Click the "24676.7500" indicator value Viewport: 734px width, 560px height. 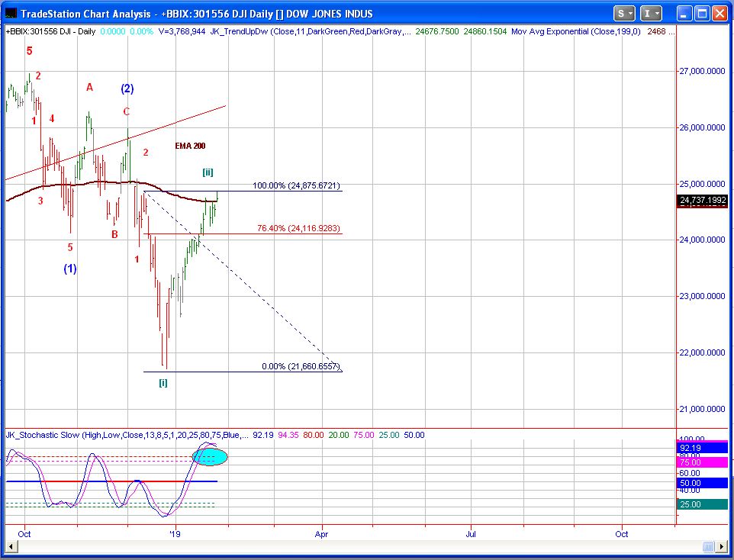[436, 31]
